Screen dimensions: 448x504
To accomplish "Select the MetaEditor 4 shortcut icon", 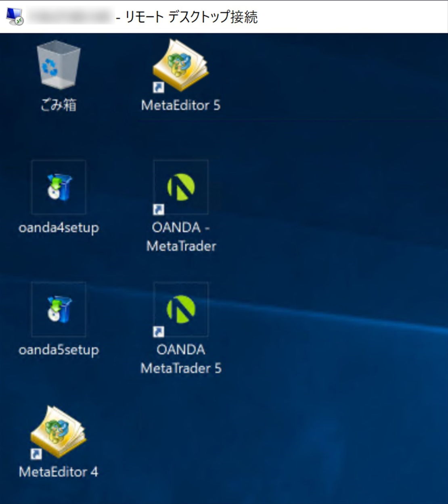I will (x=59, y=432).
